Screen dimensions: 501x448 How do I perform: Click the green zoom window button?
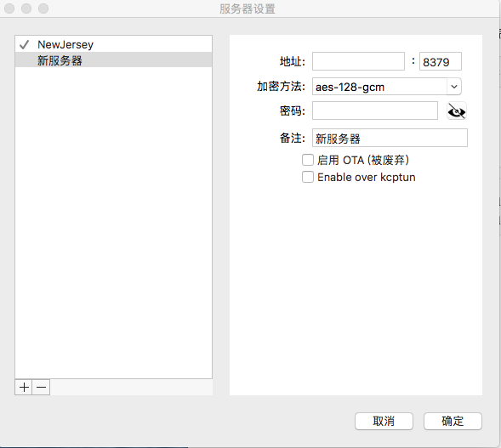(x=43, y=9)
